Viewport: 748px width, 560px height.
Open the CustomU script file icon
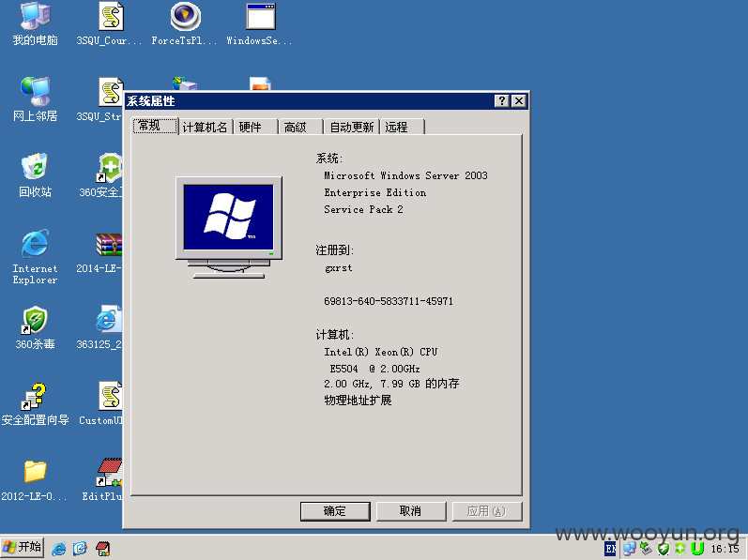click(x=100, y=404)
